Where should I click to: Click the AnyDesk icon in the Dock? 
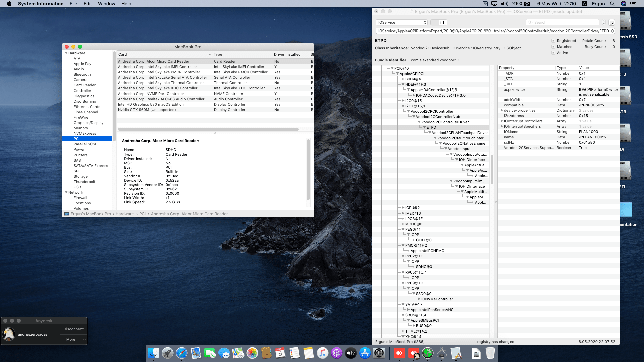(x=399, y=353)
